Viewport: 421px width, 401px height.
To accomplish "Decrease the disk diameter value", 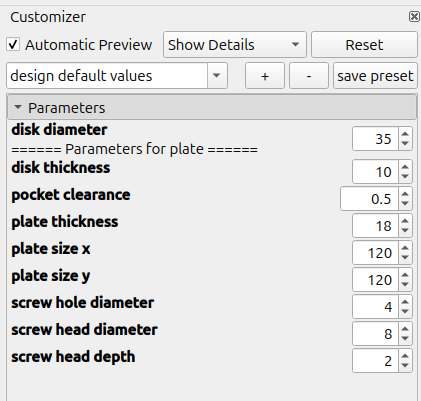I will coord(405,144).
